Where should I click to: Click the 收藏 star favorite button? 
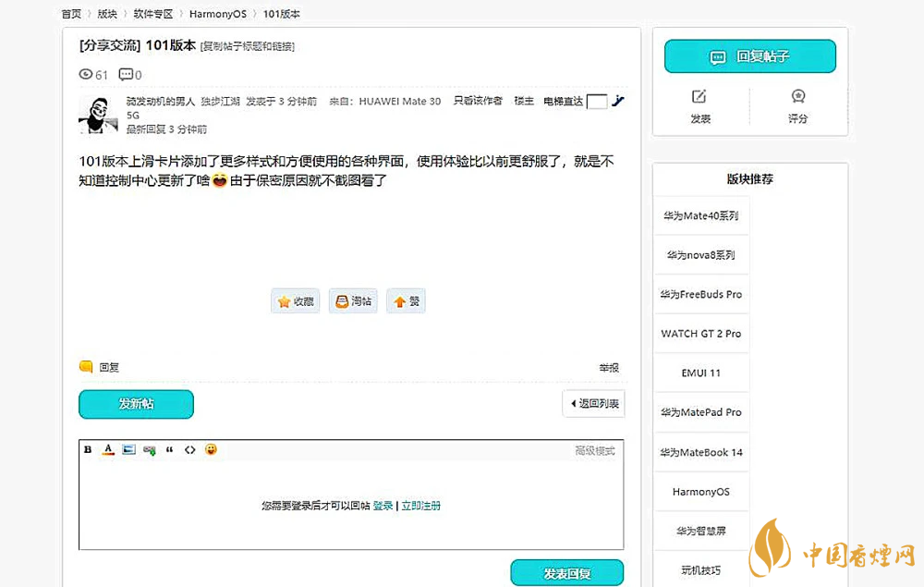coord(296,301)
